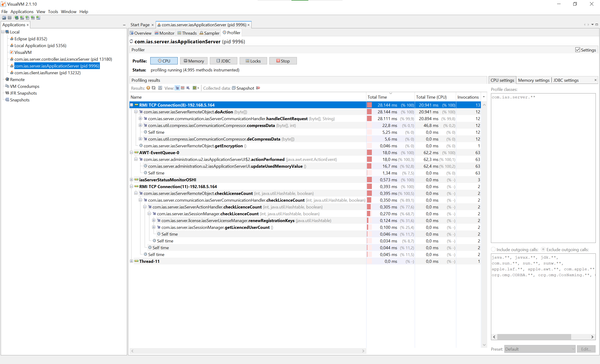Click the Add VM Coredump toolbar icon
This screenshot has height=364, width=600.
point(27,18)
